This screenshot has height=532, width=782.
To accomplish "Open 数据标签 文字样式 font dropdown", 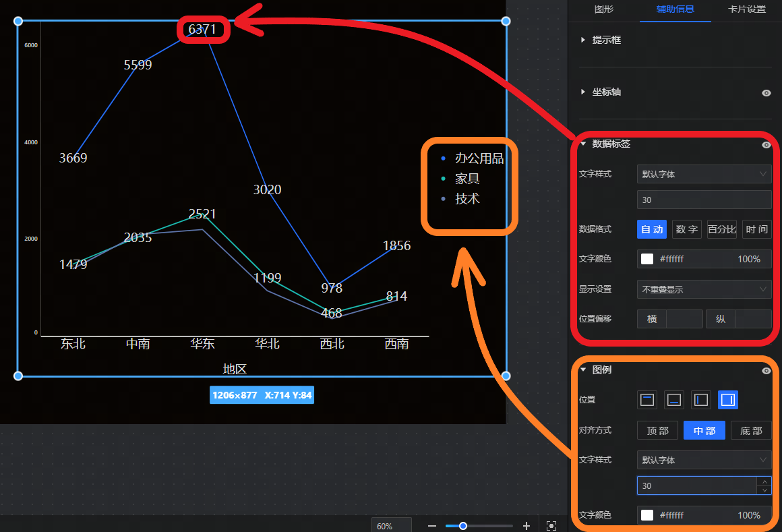I will [704, 174].
